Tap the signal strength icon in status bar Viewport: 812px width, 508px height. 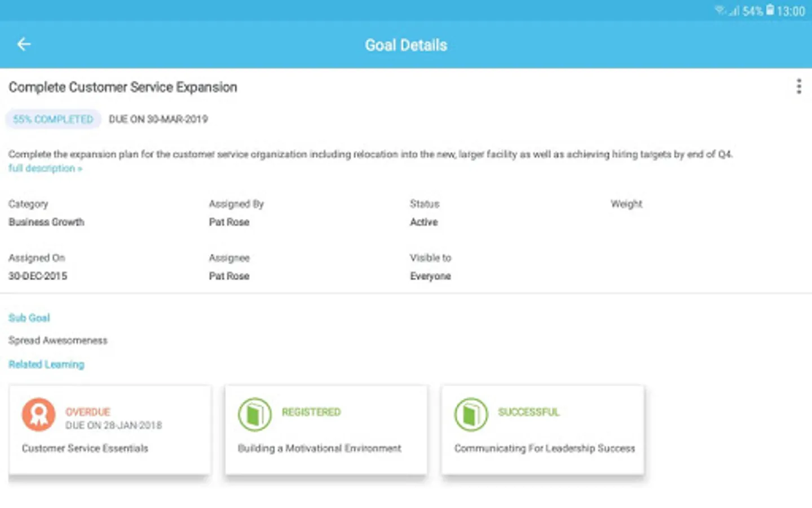[x=733, y=11]
